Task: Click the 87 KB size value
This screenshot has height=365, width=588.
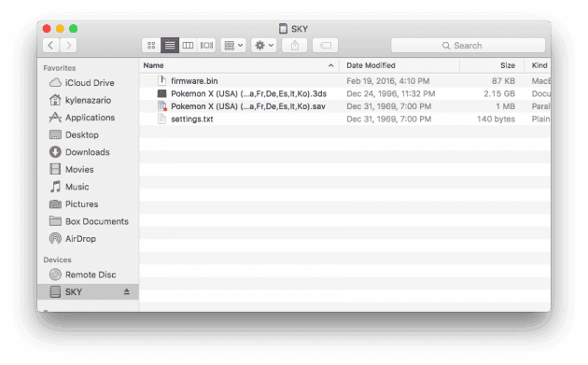Action: [x=503, y=81]
